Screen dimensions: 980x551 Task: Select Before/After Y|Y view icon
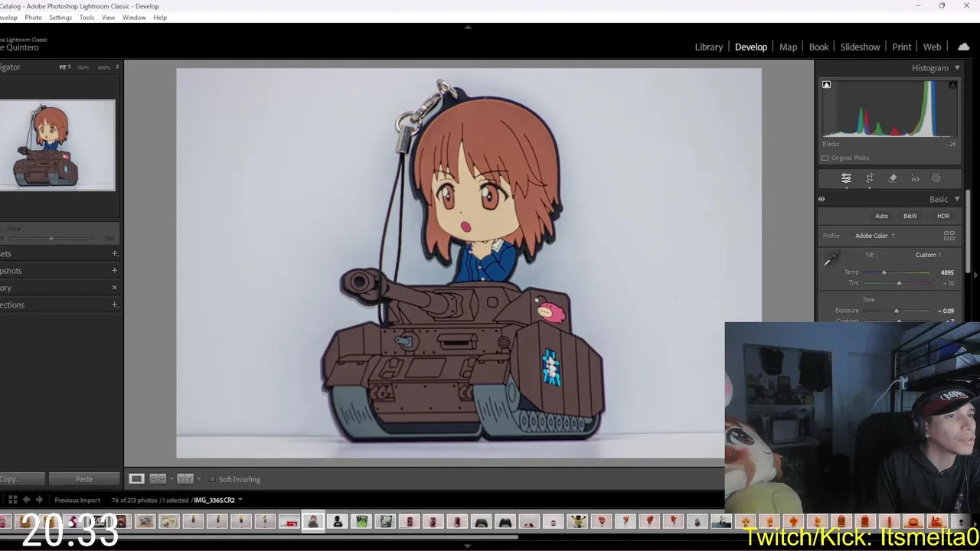[x=185, y=479]
